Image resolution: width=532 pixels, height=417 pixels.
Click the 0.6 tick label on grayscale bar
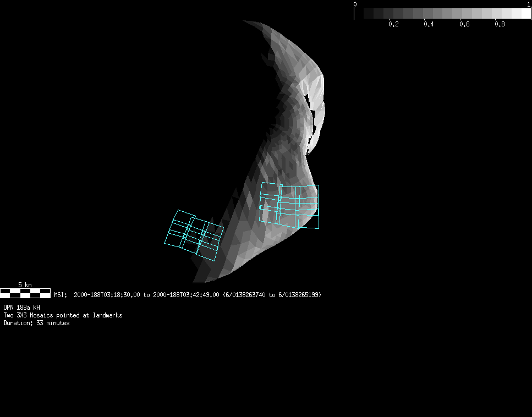[x=464, y=24]
